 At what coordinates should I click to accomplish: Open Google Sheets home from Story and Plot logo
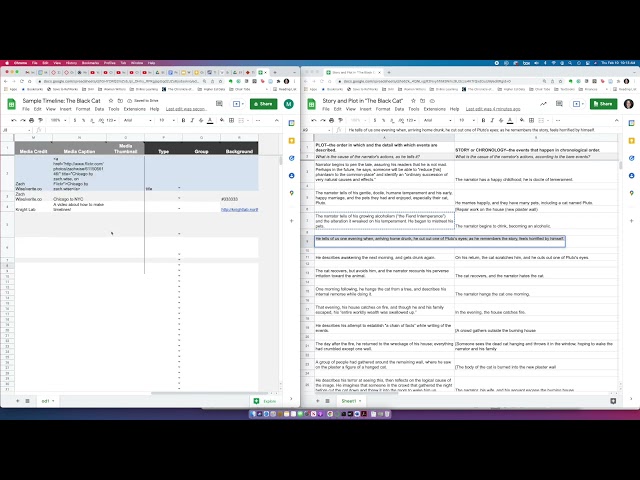click(311, 104)
